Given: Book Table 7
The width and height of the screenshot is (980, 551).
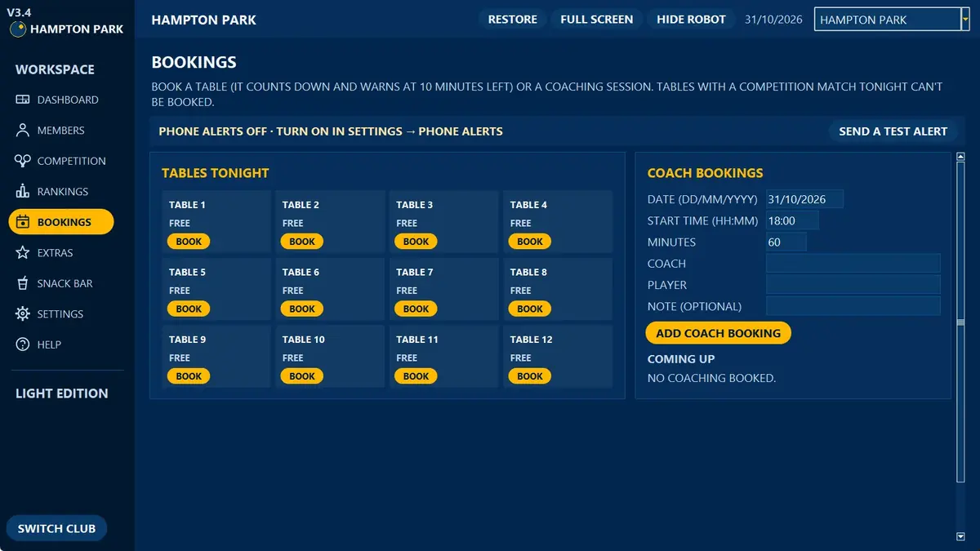Looking at the screenshot, I should (416, 309).
